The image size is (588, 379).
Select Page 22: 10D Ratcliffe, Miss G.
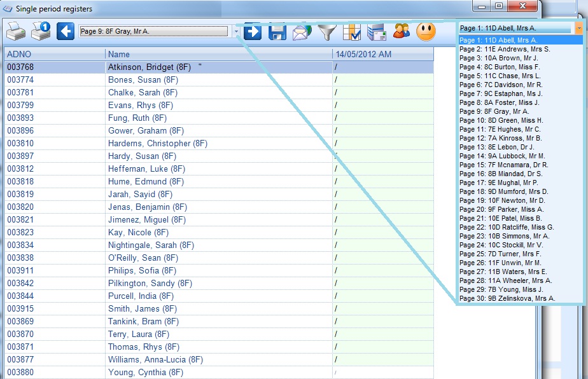(x=521, y=227)
